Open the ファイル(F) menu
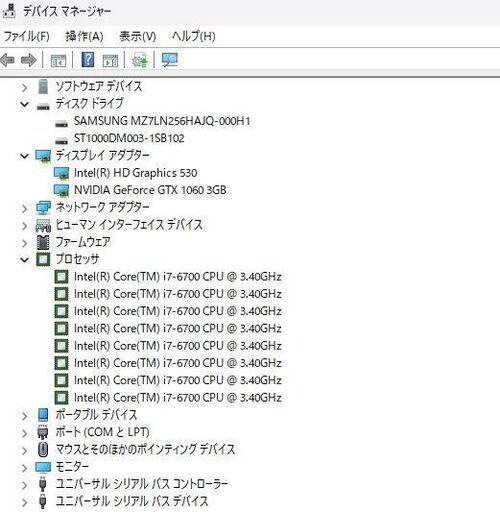The height and width of the screenshot is (512, 500). tap(26, 36)
